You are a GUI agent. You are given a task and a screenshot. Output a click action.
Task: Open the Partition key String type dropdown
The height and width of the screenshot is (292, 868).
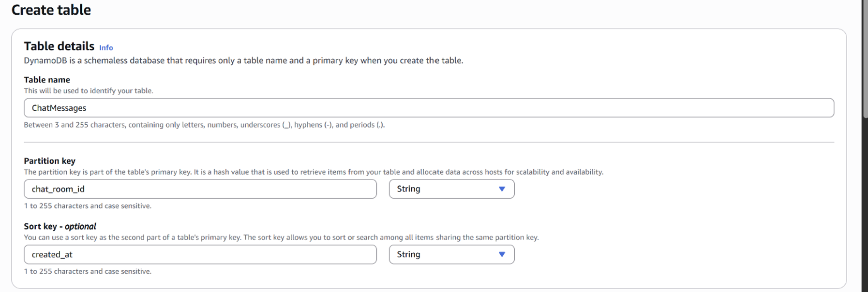tap(451, 189)
